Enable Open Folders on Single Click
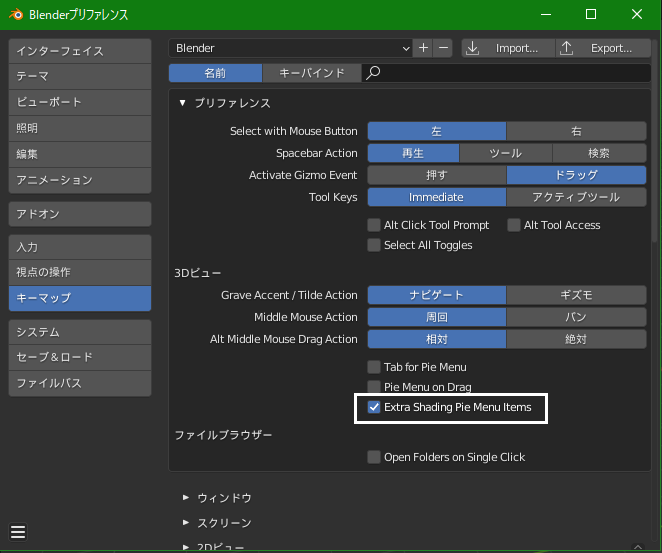Viewport: 662px width, 553px height. tap(374, 457)
